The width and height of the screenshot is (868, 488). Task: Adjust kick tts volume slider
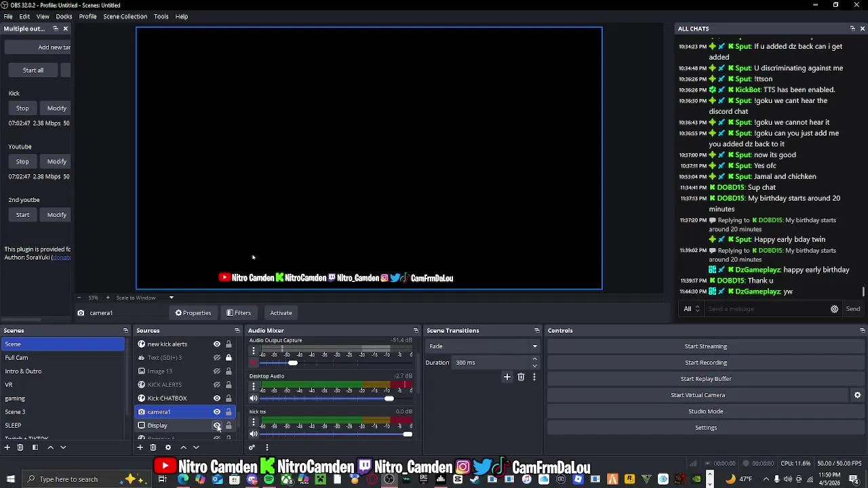[408, 434]
